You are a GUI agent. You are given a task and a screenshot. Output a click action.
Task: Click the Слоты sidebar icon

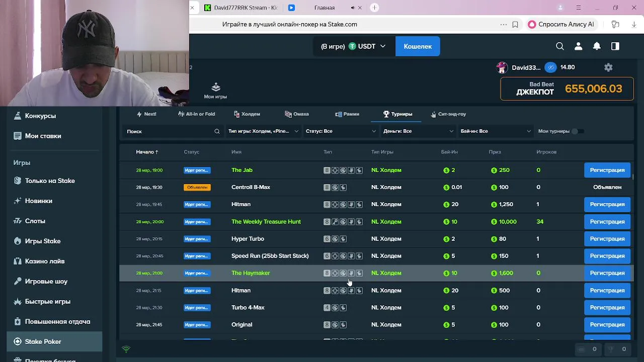pyautogui.click(x=18, y=221)
